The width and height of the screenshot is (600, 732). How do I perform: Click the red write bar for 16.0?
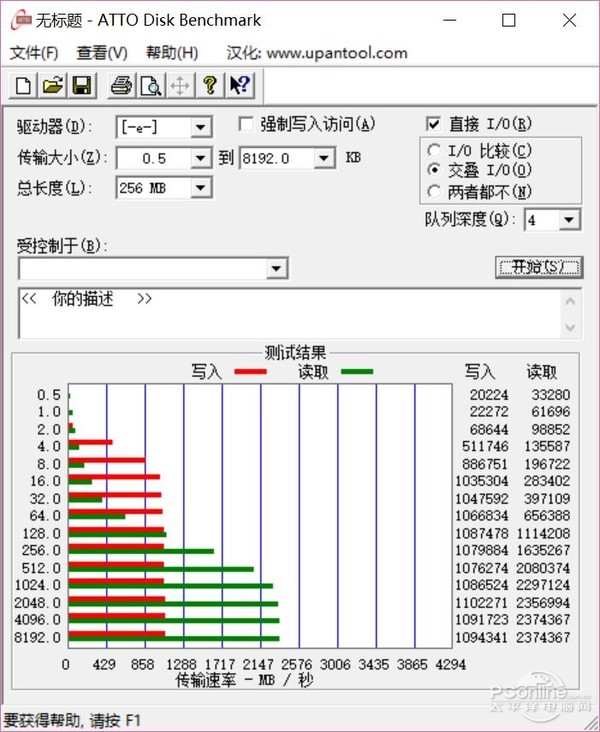[114, 477]
